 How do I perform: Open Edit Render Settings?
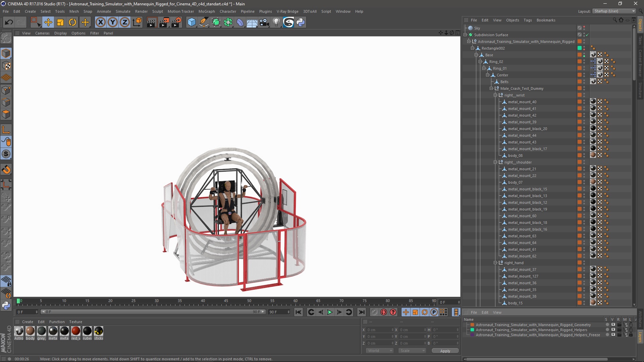[x=176, y=22]
